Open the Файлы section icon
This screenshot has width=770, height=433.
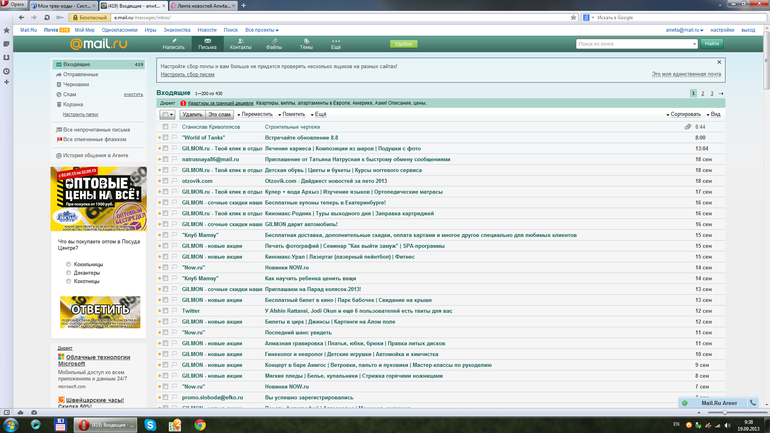pyautogui.click(x=273, y=44)
